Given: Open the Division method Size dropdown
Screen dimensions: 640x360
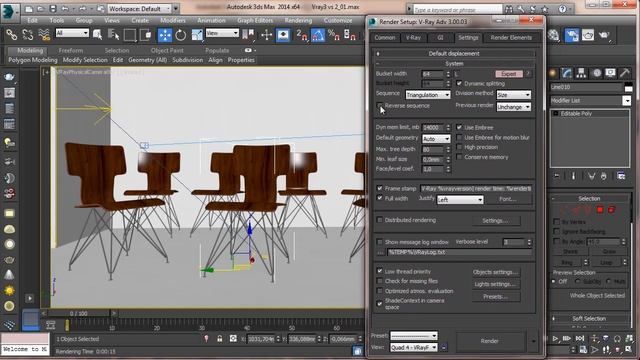Looking at the screenshot, I should coord(513,95).
